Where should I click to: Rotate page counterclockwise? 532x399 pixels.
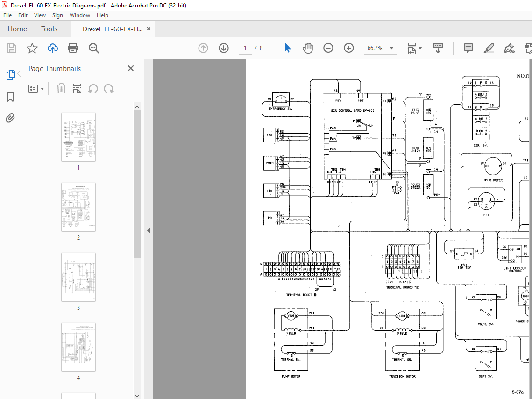pos(93,89)
